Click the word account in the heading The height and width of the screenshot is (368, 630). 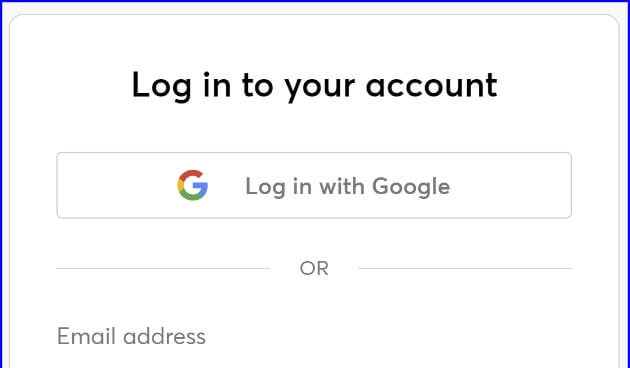(x=432, y=86)
